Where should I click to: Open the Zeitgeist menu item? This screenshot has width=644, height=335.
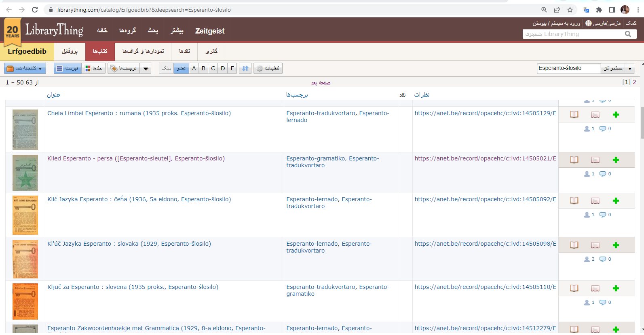(210, 31)
